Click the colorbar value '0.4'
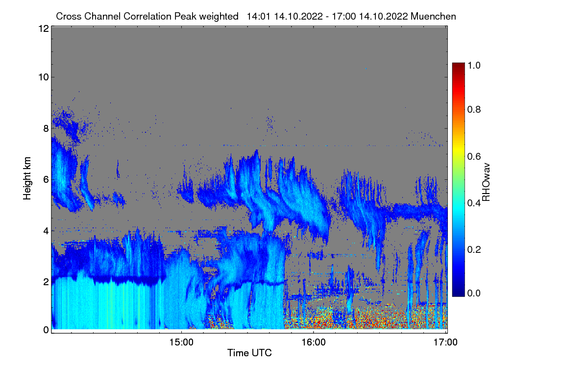This screenshot has width=588, height=392. pos(474,203)
